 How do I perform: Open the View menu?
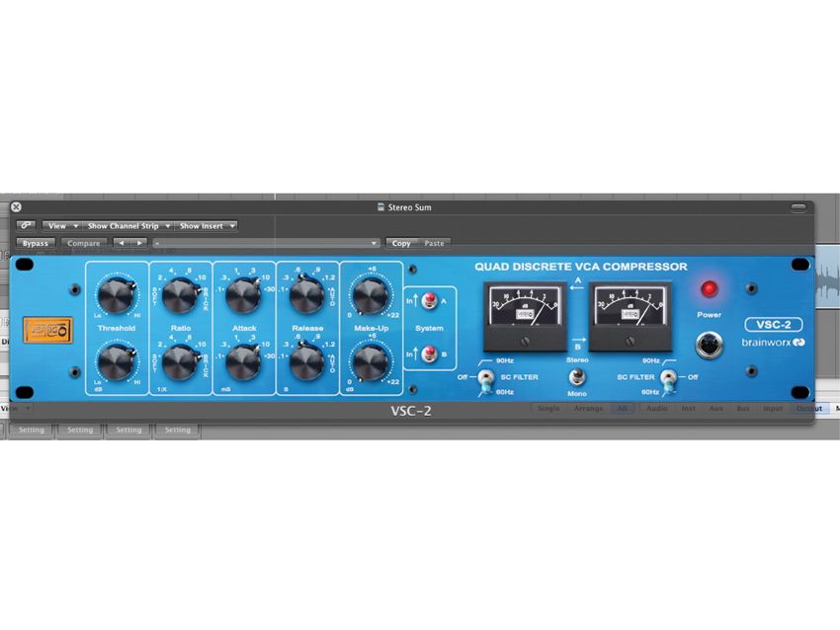59,225
